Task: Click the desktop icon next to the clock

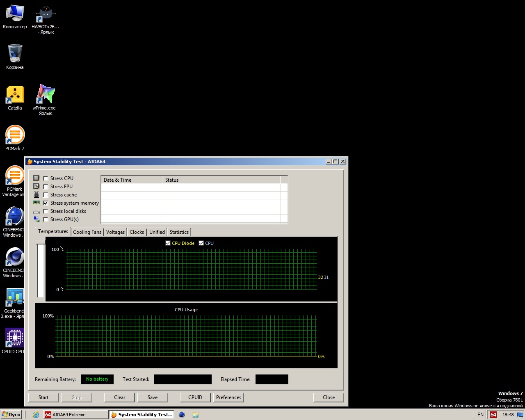Action: click(520, 415)
